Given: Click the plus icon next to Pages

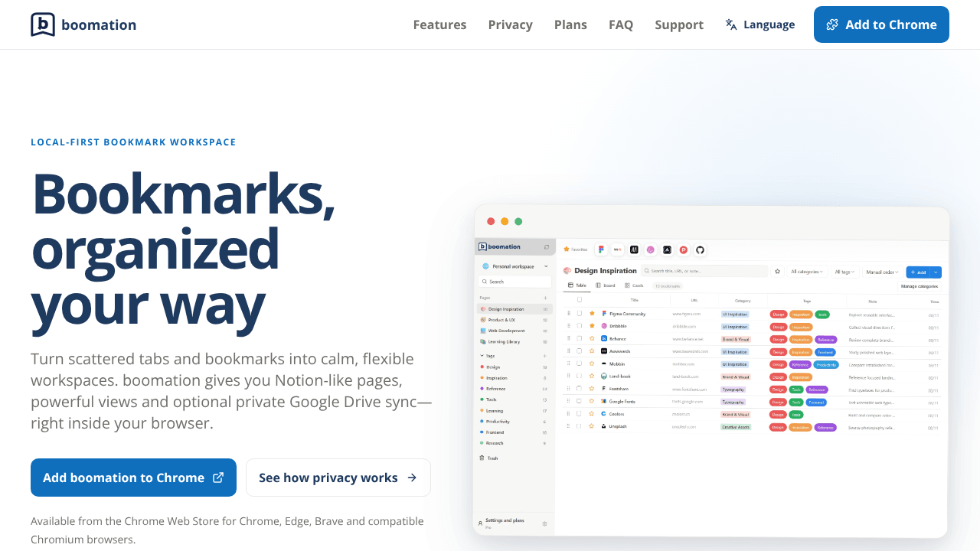Looking at the screenshot, I should pyautogui.click(x=545, y=298).
